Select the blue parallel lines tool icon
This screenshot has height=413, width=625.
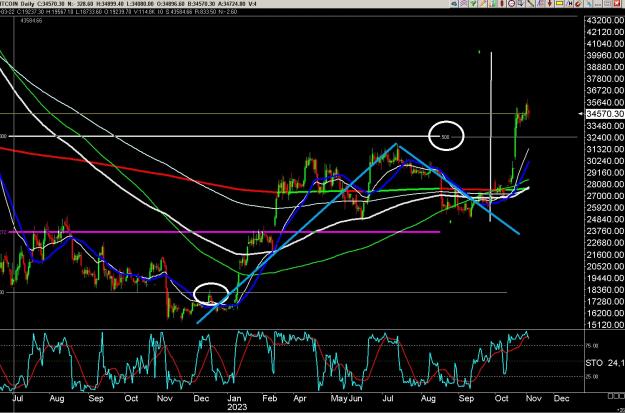[540, 4]
